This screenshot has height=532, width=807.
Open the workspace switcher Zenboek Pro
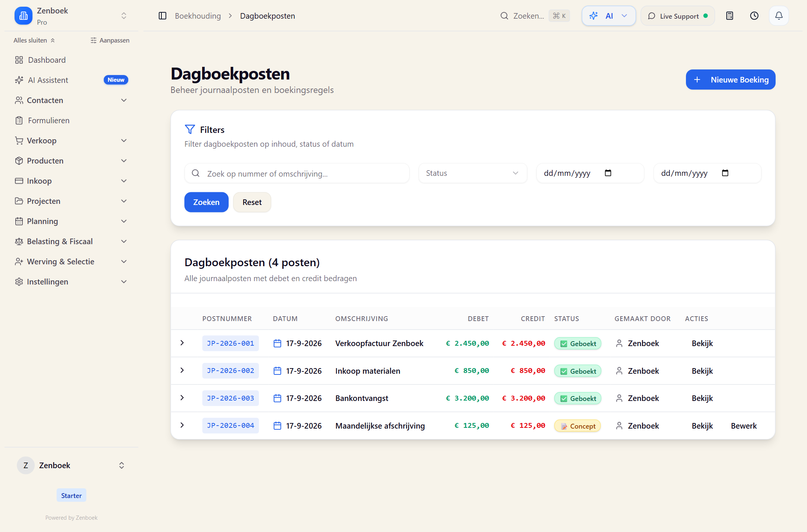pos(71,16)
